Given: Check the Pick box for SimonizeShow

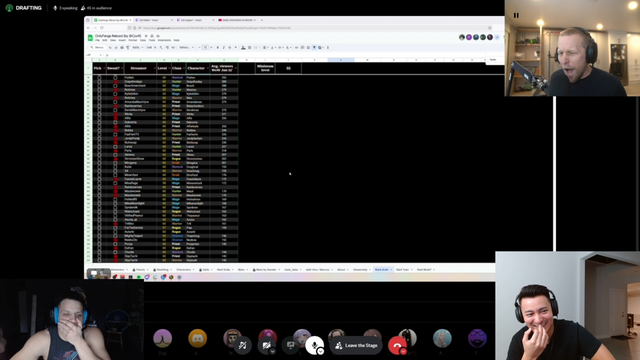Looking at the screenshot, I should 99,159.
